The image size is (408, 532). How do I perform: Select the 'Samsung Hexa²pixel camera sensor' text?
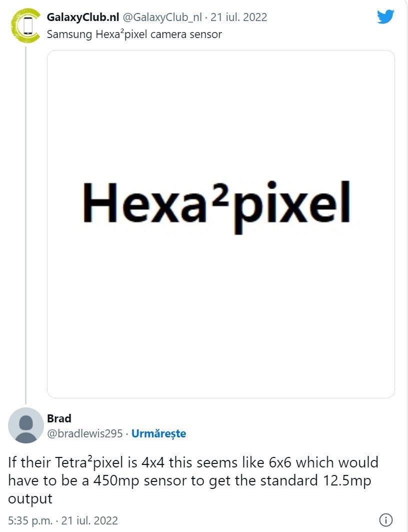pos(134,35)
